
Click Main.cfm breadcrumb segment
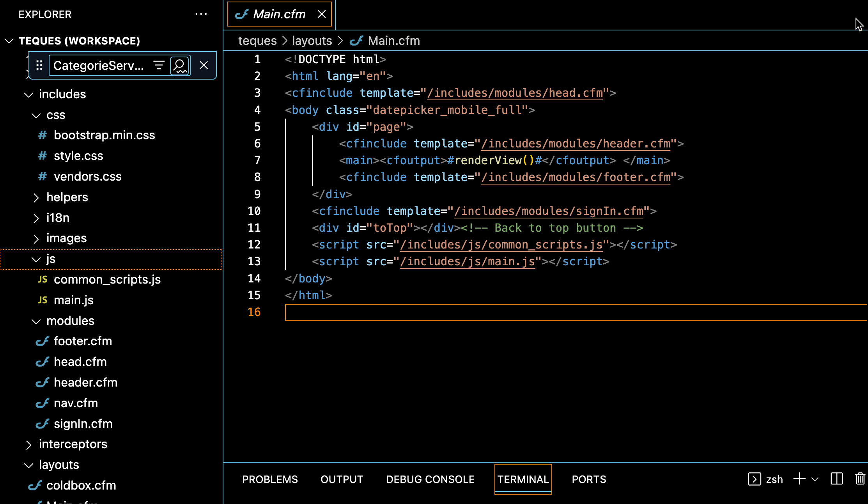(x=394, y=41)
